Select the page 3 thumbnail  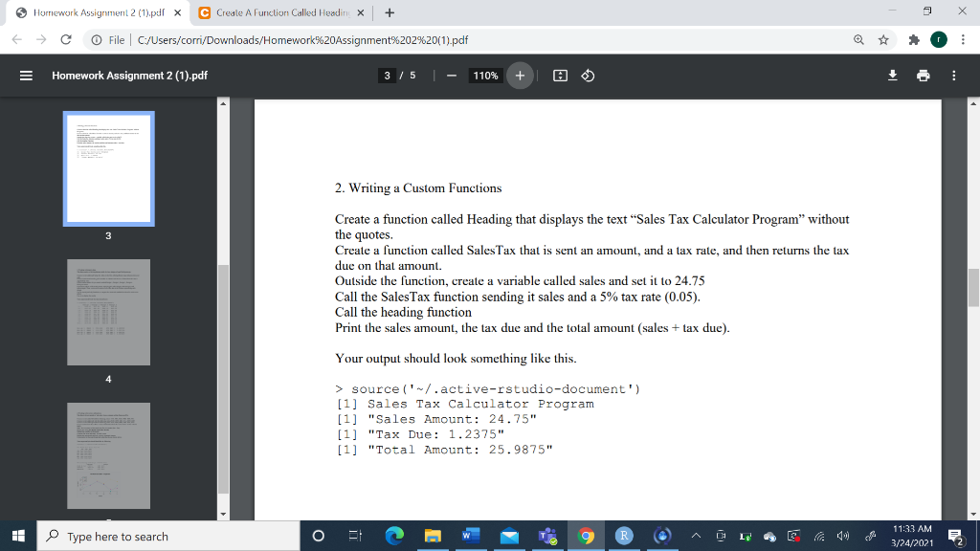pos(109,168)
